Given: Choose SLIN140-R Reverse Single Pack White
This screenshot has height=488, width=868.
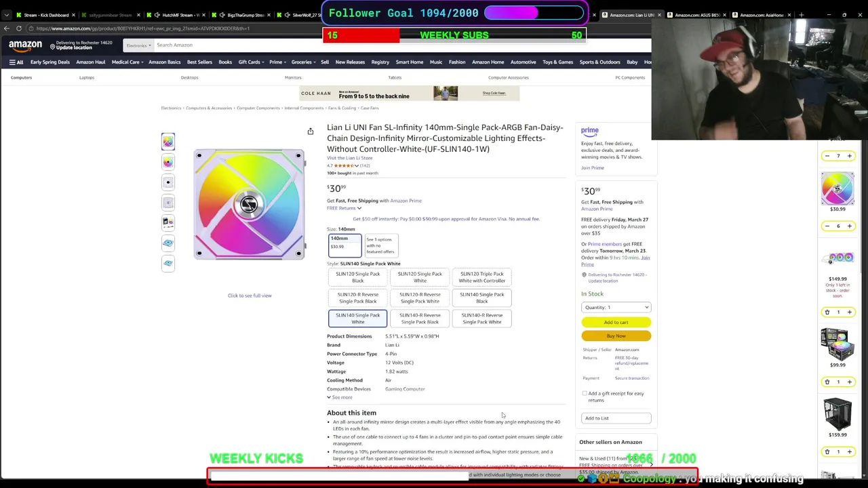Looking at the screenshot, I should pos(482,319).
